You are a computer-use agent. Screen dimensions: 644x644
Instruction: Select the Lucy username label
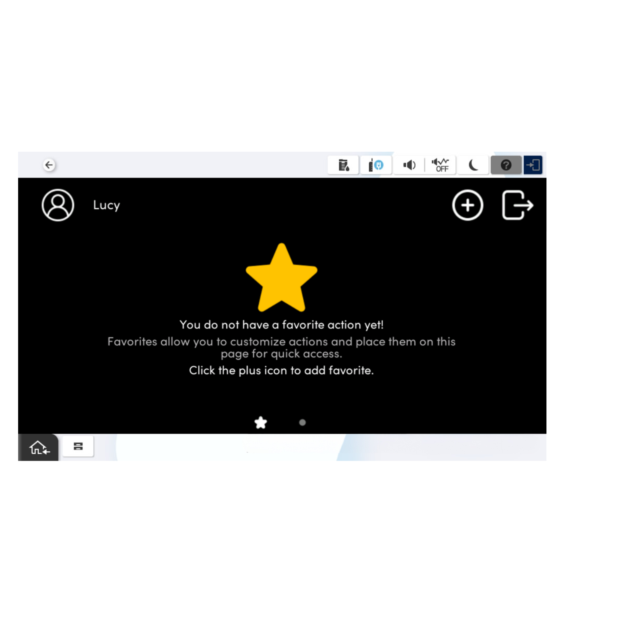click(x=106, y=205)
